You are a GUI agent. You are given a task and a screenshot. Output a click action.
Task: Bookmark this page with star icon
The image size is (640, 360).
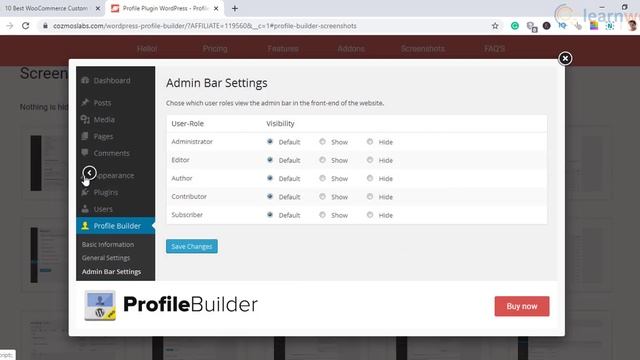tap(495, 26)
